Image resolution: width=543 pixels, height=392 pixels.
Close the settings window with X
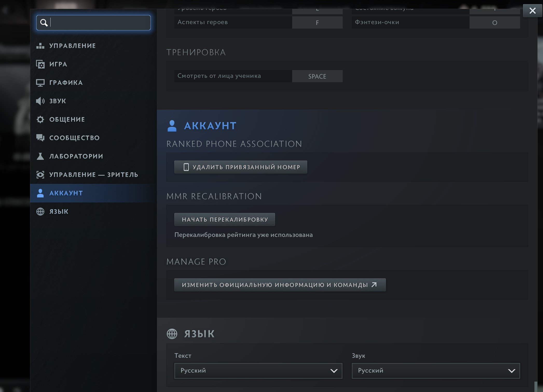[x=532, y=11]
